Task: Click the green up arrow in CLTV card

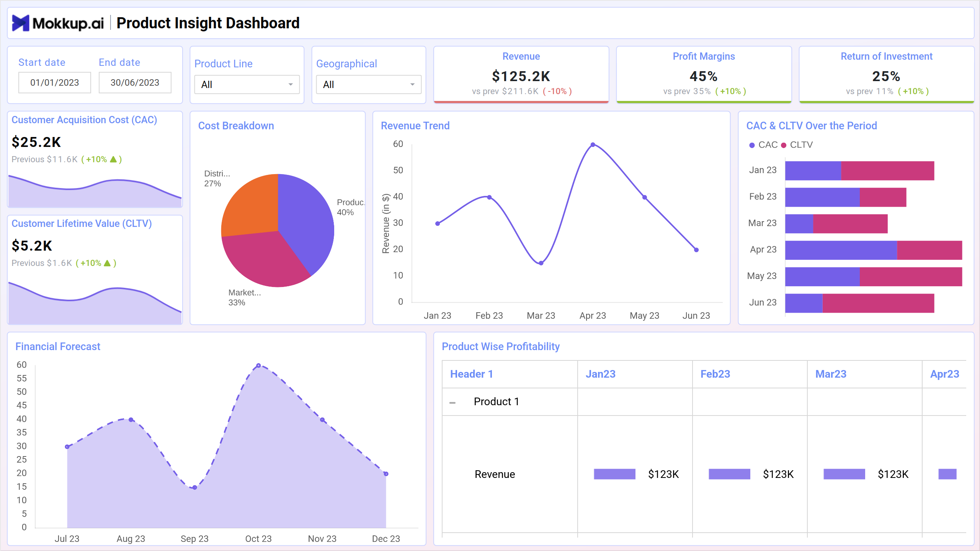Action: click(x=108, y=263)
